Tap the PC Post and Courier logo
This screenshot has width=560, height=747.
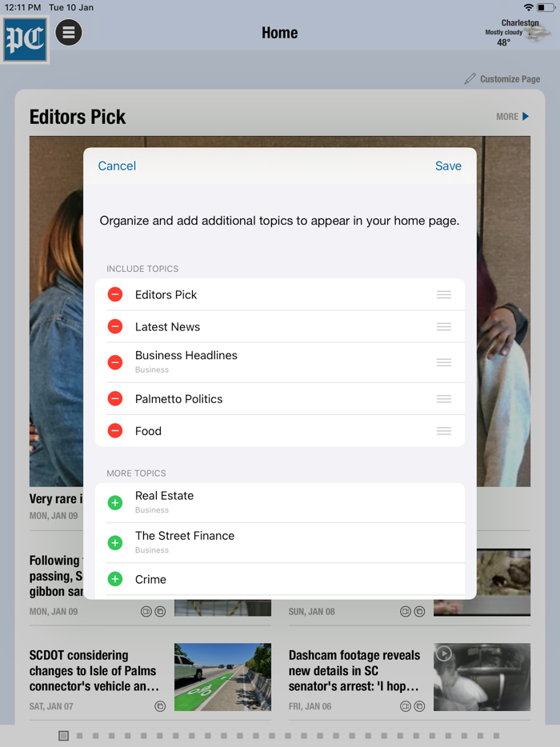click(25, 39)
